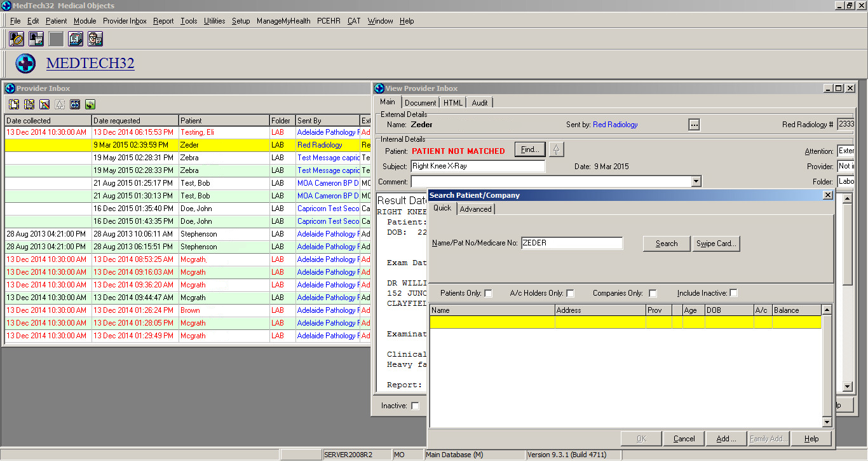Click the Help button in search dialog
This screenshot has height=461, width=868.
[x=811, y=439]
